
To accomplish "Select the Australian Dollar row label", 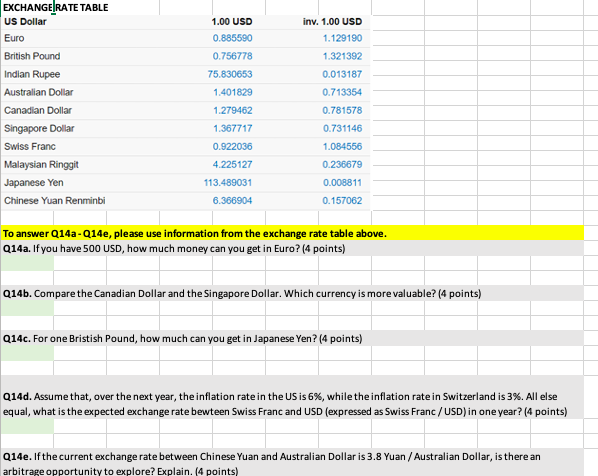I will (39, 92).
